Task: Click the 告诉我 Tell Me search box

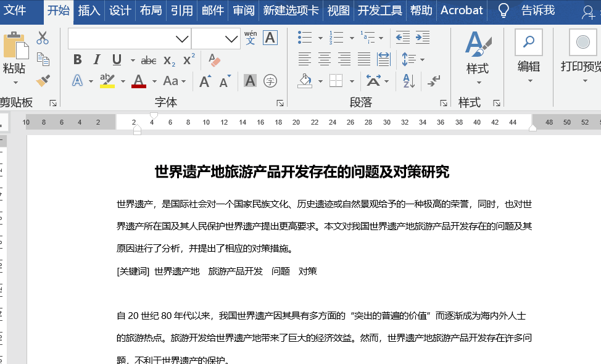Action: 538,10
